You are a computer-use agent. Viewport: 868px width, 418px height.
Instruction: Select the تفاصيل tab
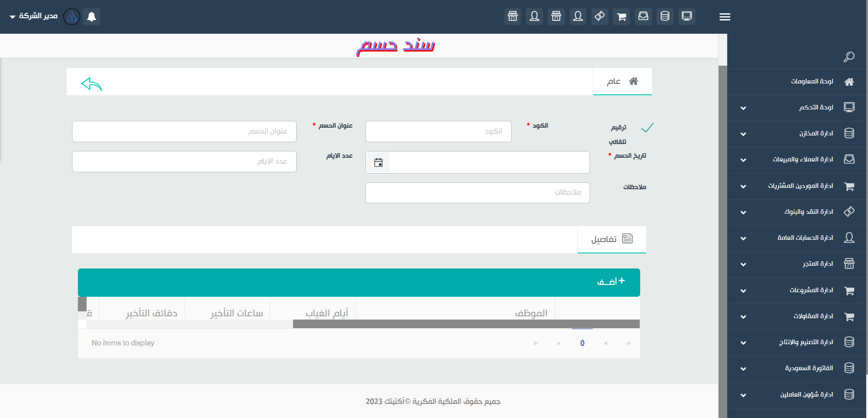(x=612, y=239)
